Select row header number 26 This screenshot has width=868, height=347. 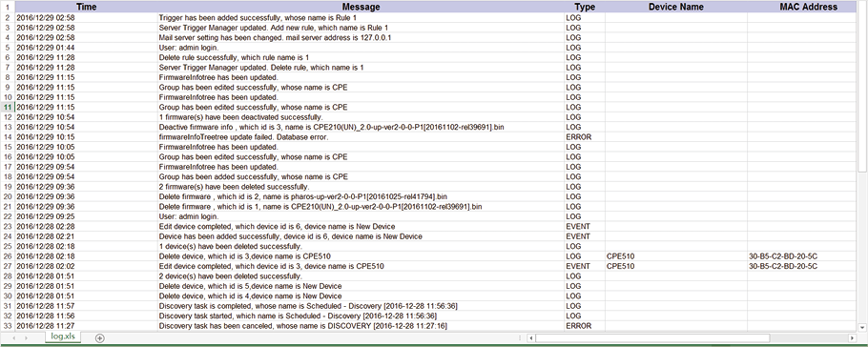[x=8, y=256]
